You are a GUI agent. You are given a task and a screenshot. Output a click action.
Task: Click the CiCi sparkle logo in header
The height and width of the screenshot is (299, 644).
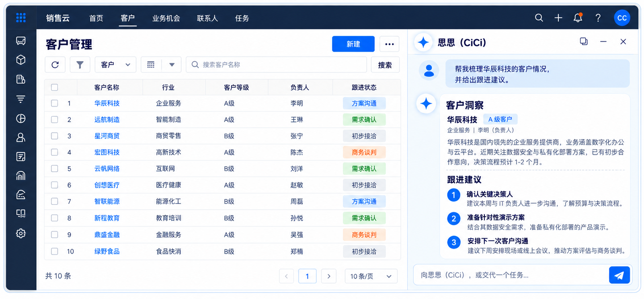click(423, 42)
